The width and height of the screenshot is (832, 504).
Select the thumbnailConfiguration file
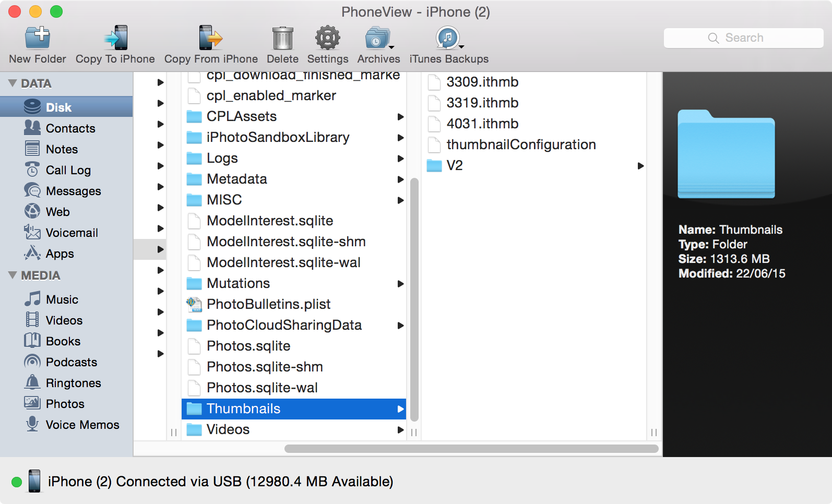pos(534,145)
